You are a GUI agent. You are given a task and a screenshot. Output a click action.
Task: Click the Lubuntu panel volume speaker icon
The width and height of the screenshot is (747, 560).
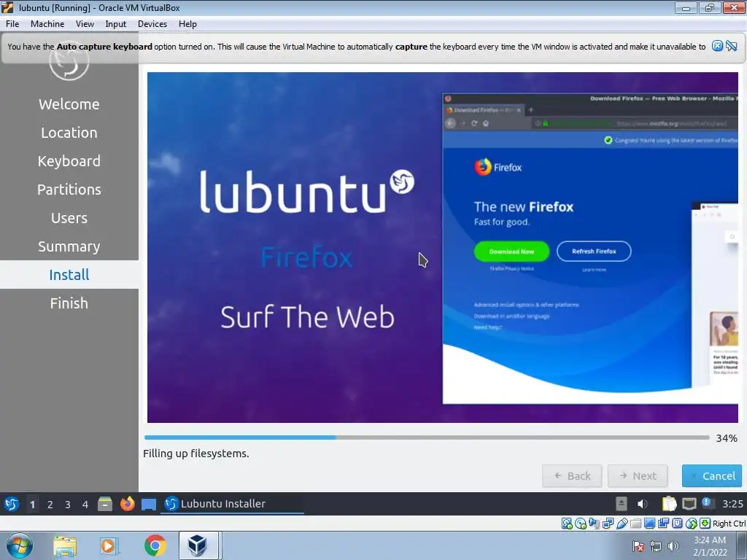[x=643, y=504]
